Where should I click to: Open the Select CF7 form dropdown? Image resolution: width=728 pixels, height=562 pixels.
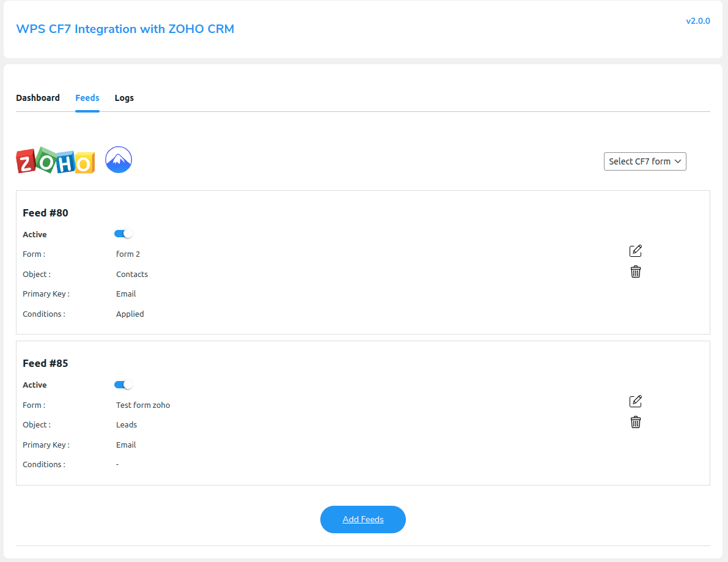tap(645, 161)
